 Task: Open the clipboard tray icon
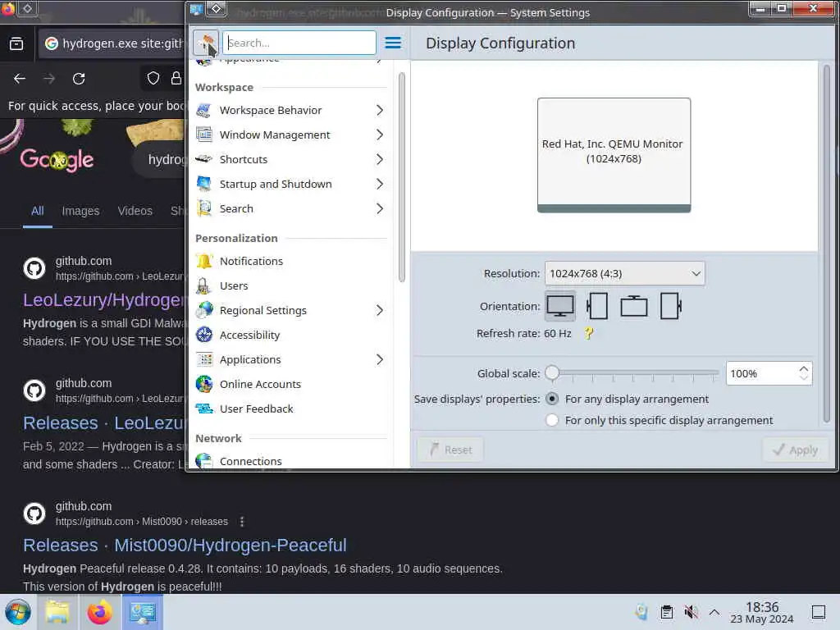click(666, 612)
